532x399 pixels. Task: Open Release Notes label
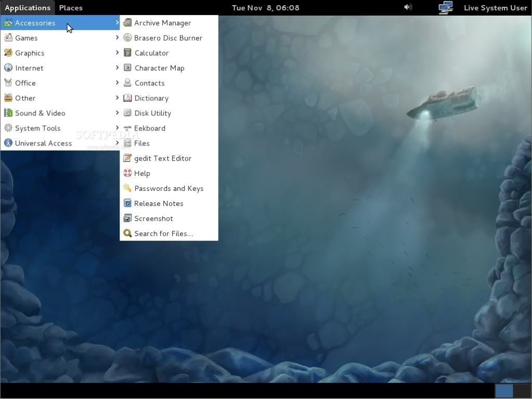pyautogui.click(x=159, y=203)
